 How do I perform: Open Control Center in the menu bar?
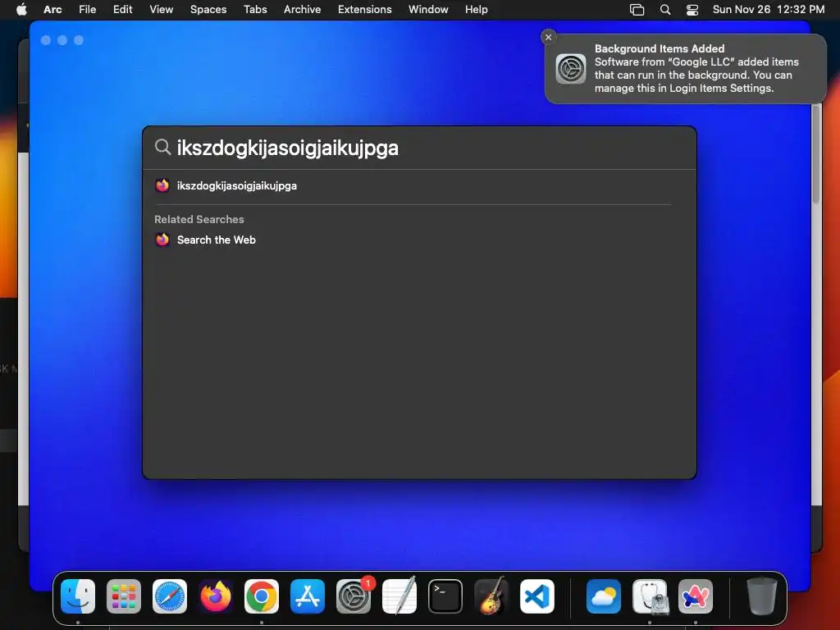point(692,10)
